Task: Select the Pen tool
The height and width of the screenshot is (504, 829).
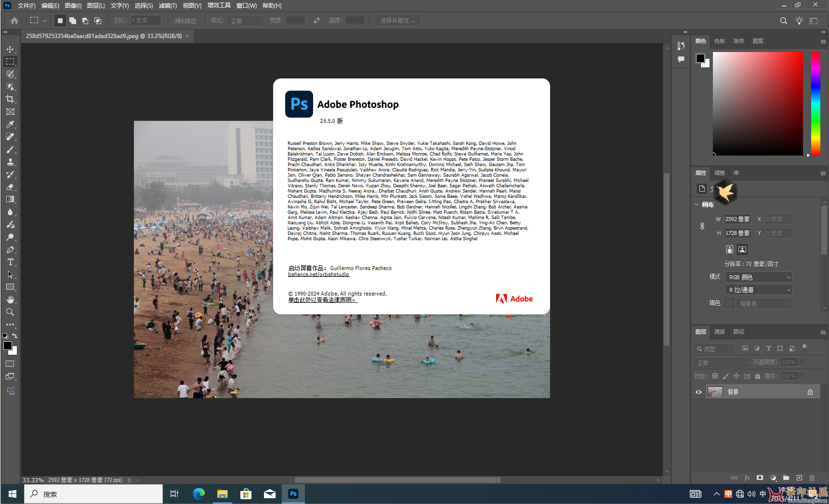Action: [x=10, y=249]
